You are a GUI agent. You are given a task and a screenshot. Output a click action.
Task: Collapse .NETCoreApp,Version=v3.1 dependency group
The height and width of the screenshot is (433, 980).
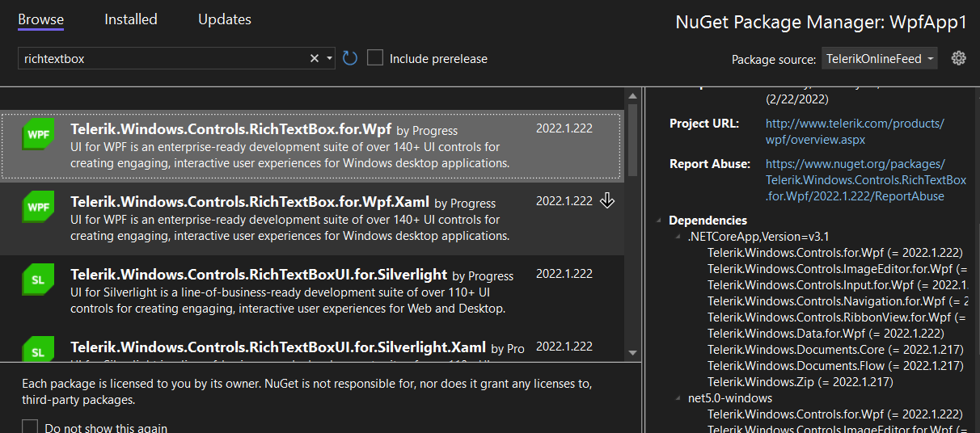678,237
